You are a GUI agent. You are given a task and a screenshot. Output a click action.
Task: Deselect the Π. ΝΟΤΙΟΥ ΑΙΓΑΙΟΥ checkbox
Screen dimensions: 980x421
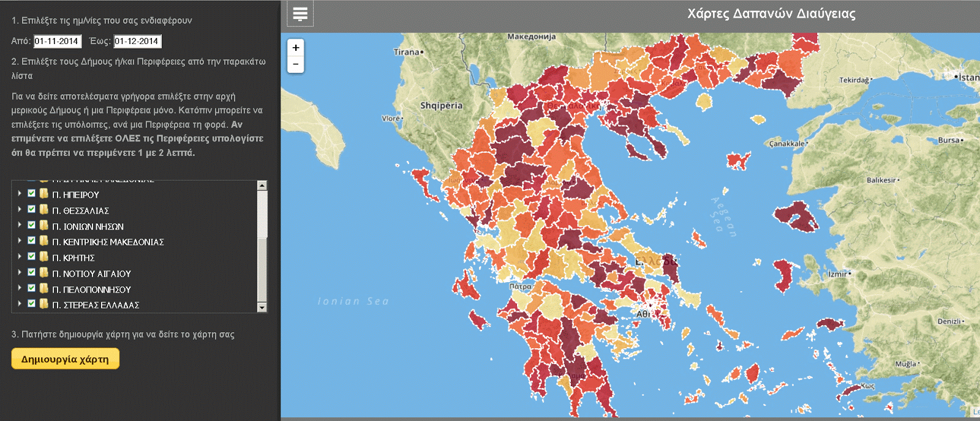tap(31, 272)
